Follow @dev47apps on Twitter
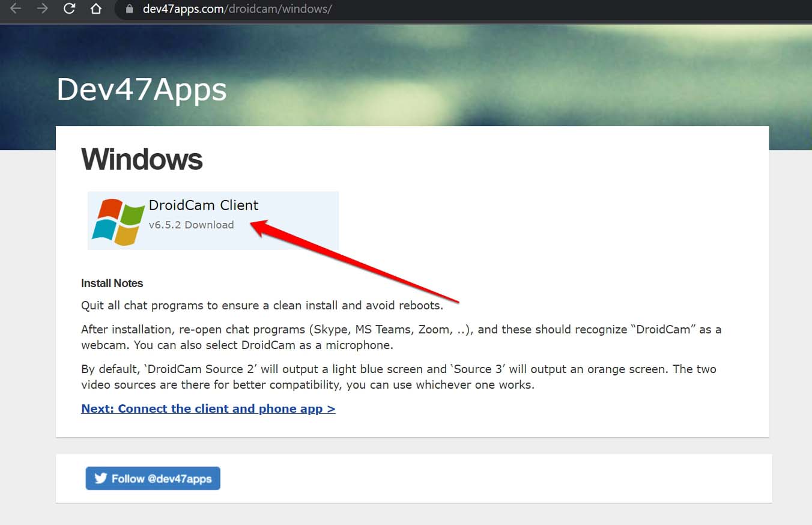812x525 pixels. pos(153,478)
